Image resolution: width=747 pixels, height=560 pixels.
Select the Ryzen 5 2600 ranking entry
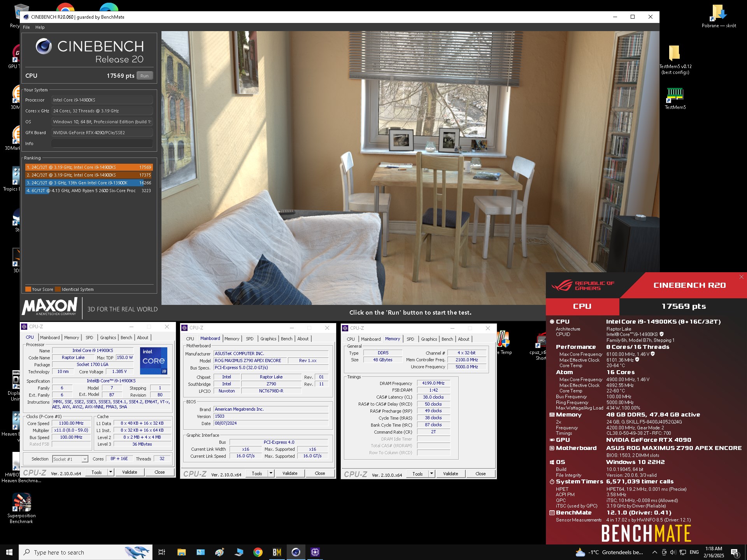point(89,191)
